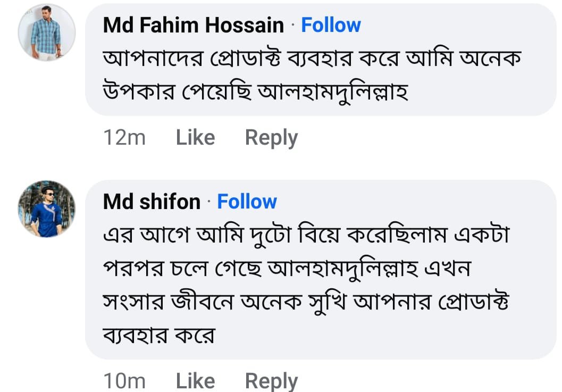Screen dimensions: 562x392
Task: Click the comment line starting "আপনাদের প্রোডাক্ট"
Action: pyautogui.click(x=311, y=57)
